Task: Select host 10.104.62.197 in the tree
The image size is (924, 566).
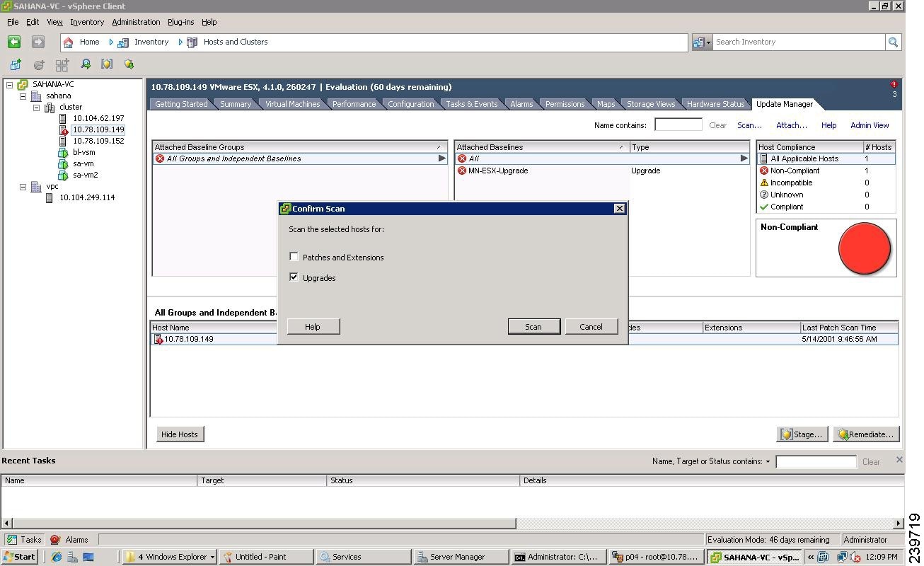Action: (x=98, y=118)
